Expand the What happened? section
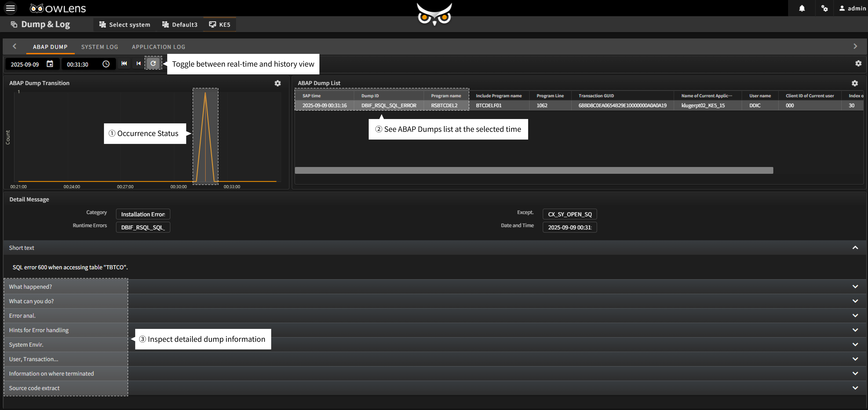Viewport: 868px width, 410px height. coord(855,286)
